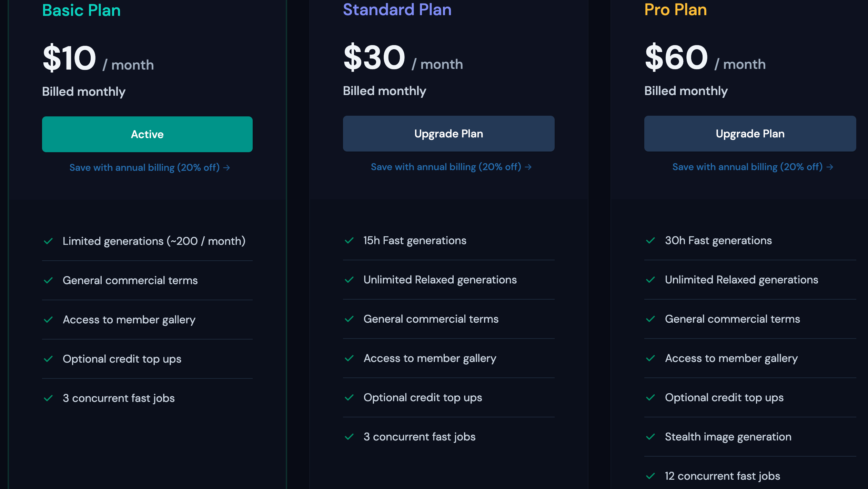Open Pro Plan annual billing savings link
This screenshot has height=489, width=868.
(x=753, y=167)
